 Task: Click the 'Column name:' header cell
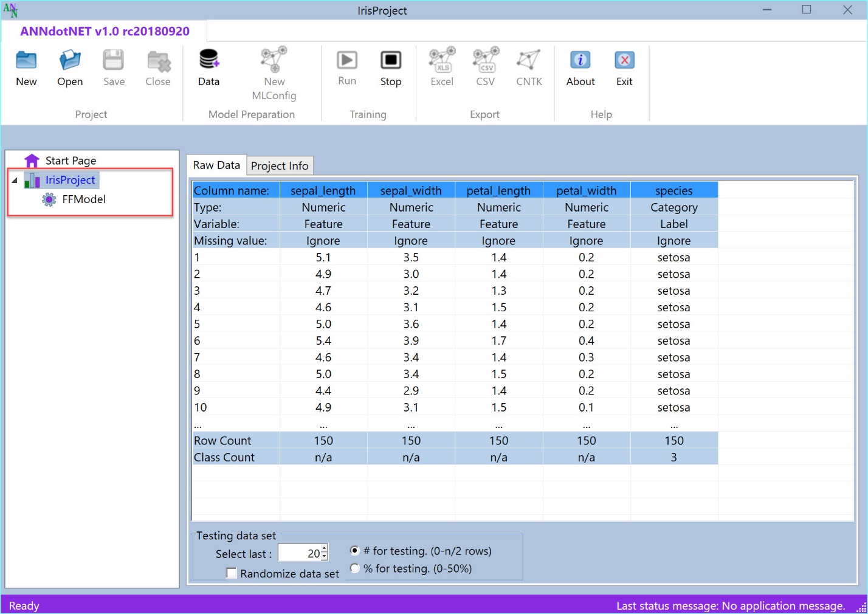236,190
